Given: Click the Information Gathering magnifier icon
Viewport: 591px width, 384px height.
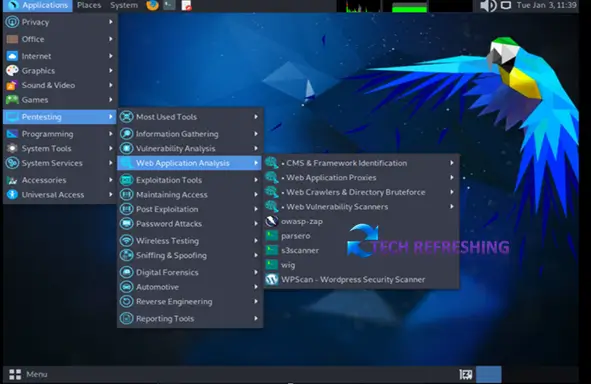Looking at the screenshot, I should tap(127, 134).
